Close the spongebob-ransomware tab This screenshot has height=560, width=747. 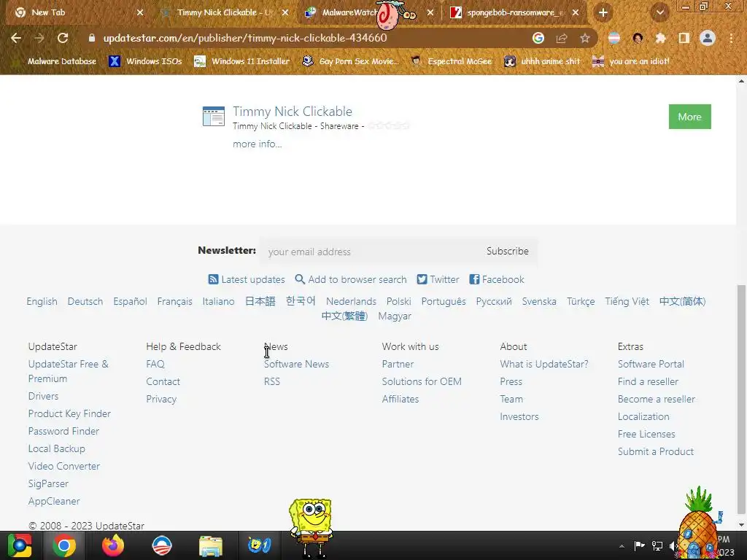click(576, 12)
